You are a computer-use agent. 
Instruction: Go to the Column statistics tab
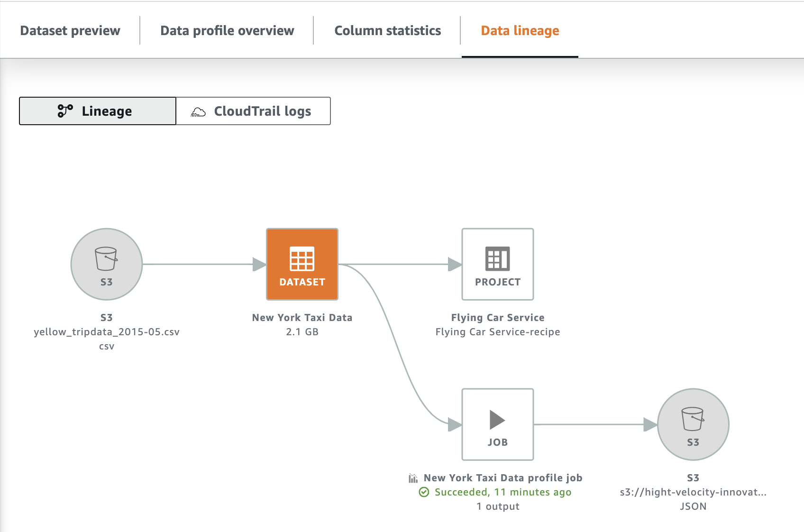tap(388, 30)
